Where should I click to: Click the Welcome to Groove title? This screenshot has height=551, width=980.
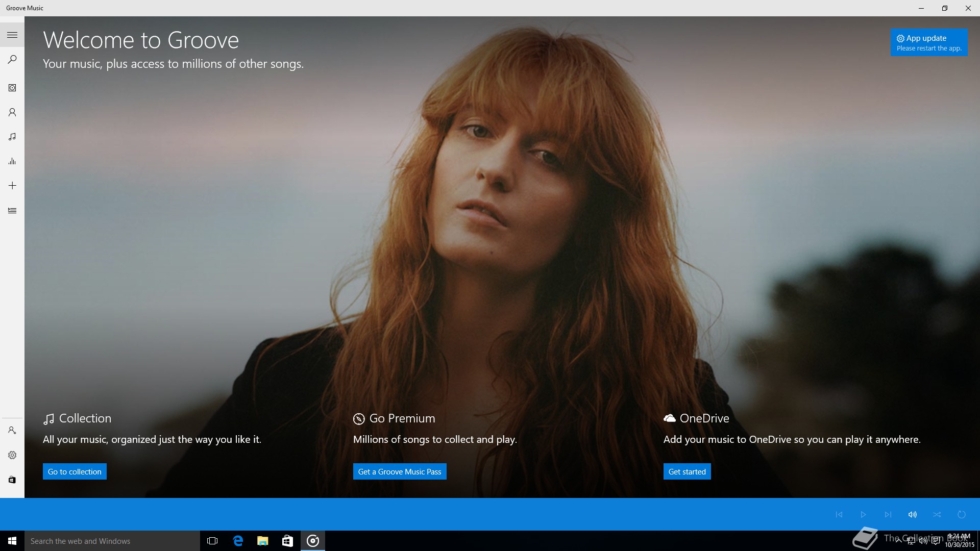coord(141,40)
